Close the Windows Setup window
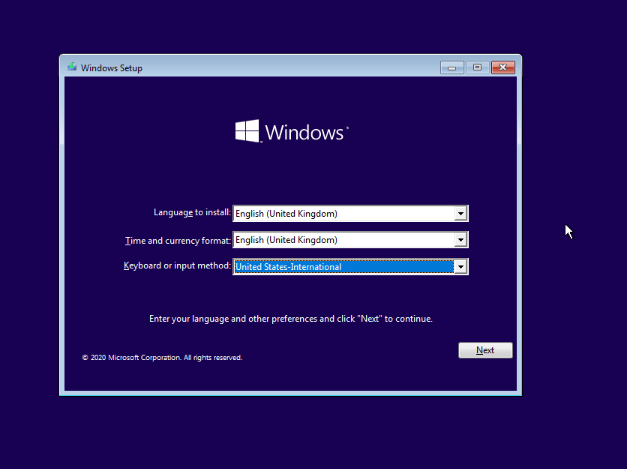 503,68
